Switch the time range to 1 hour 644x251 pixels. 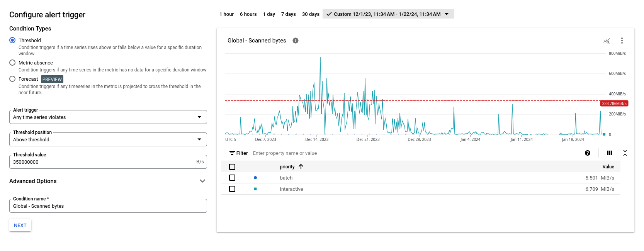[226, 14]
